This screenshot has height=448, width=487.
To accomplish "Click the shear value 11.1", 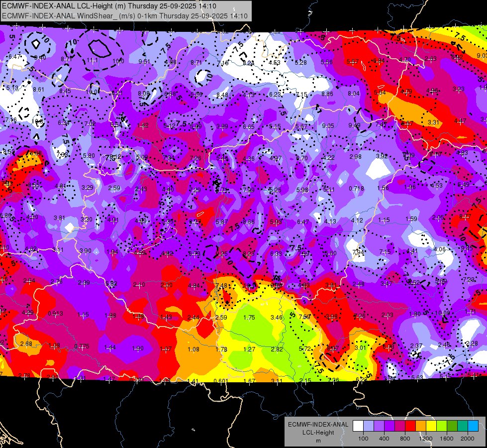I will coord(92,60).
